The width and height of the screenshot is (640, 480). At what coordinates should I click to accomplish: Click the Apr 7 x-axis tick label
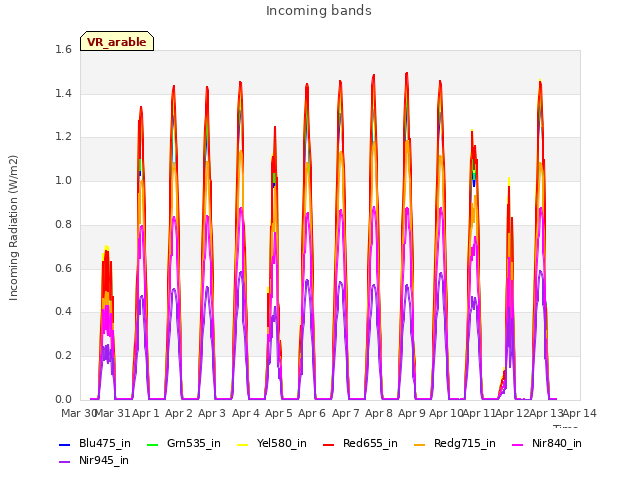(x=346, y=413)
